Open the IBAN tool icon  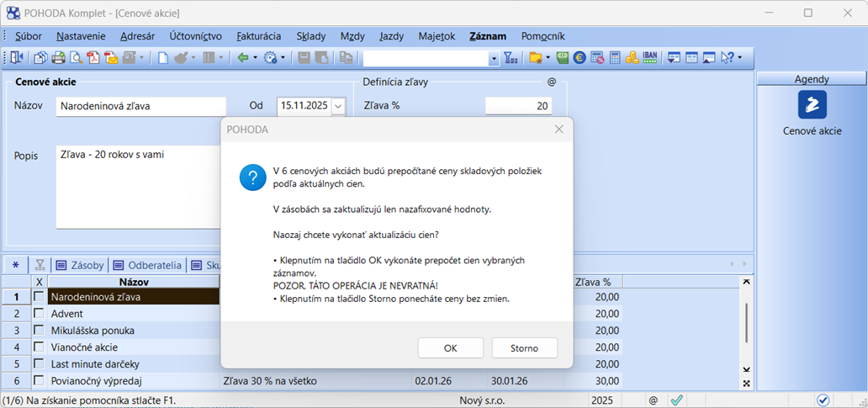[x=649, y=58]
